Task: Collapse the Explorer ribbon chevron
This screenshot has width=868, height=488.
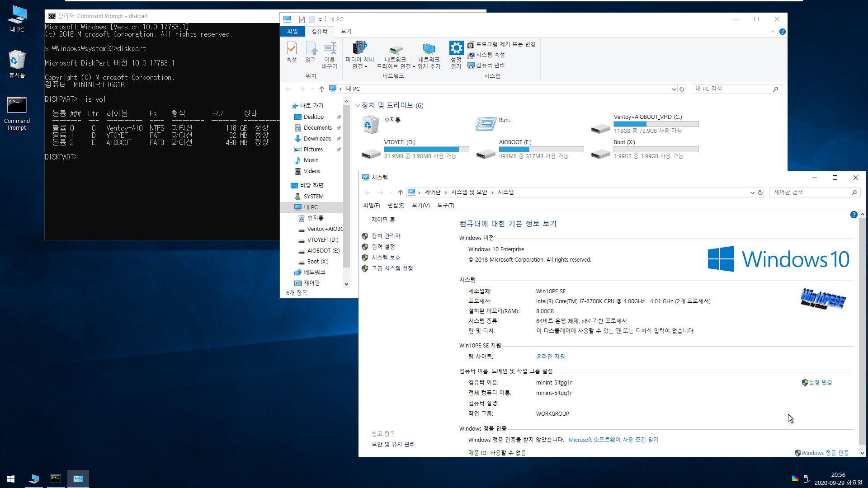Action: click(x=772, y=32)
